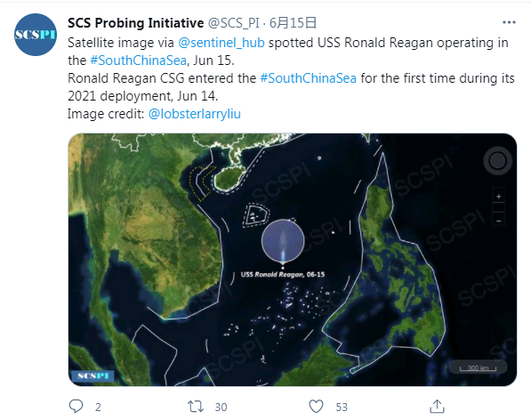531x420 pixels.
Task: Like the tweet with the heart icon
Action: click(316, 406)
